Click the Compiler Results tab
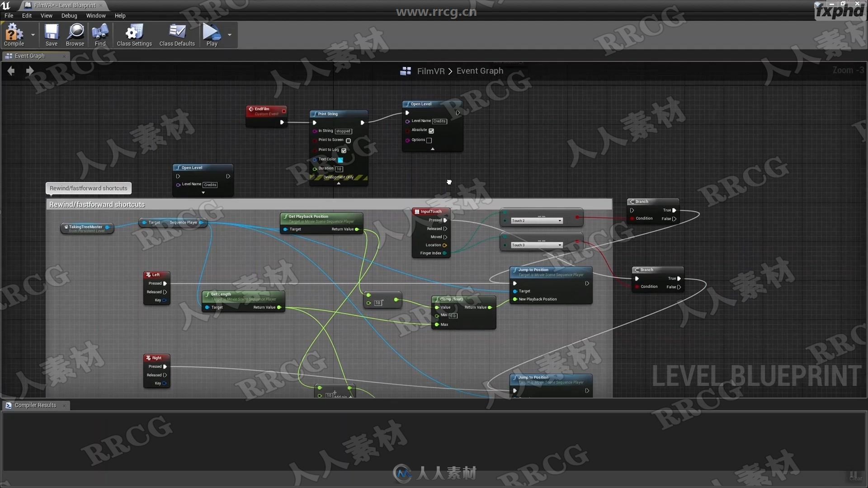 [34, 405]
